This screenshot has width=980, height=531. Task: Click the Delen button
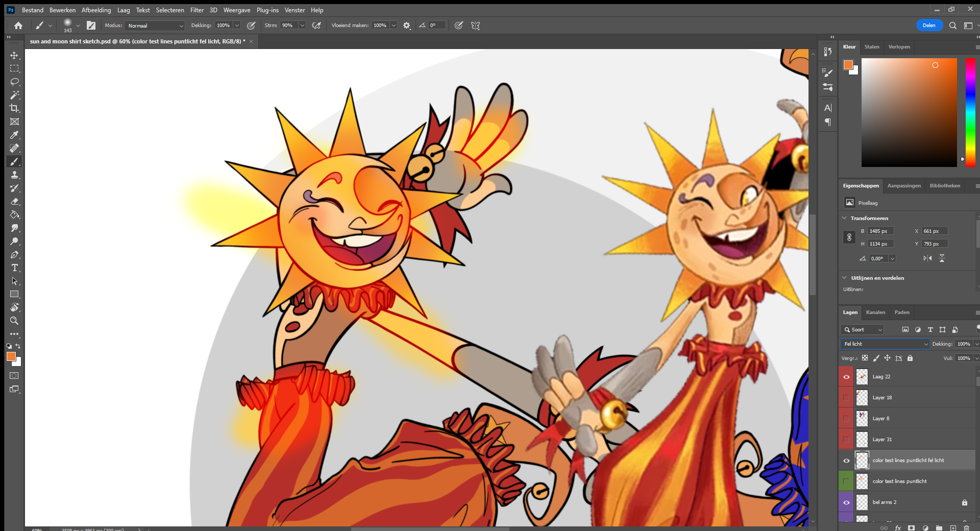pos(929,26)
